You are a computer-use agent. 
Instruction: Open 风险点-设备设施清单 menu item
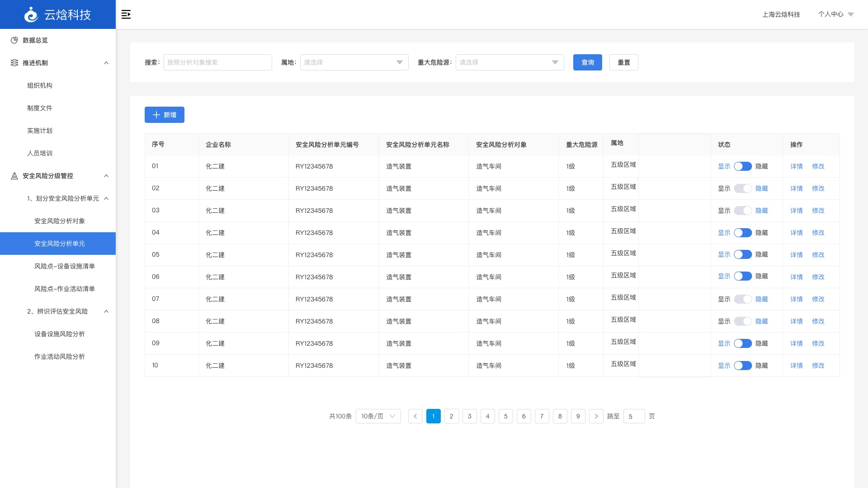pyautogui.click(x=65, y=266)
